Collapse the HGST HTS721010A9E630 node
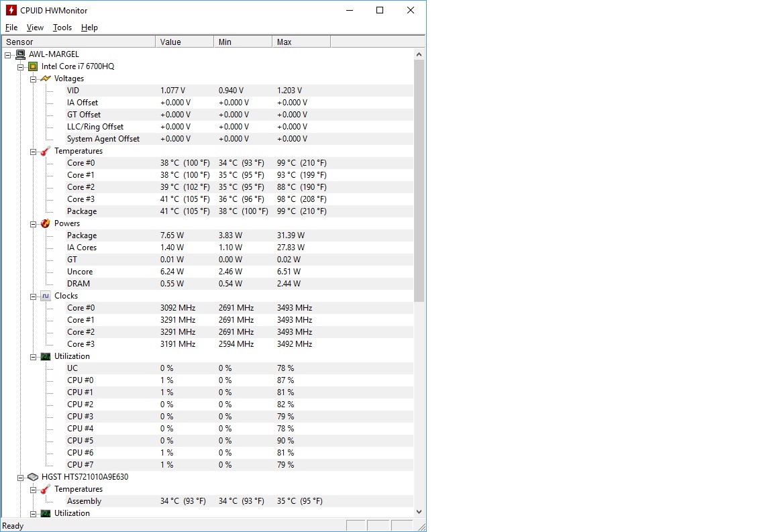The height and width of the screenshot is (532, 773). click(x=21, y=478)
